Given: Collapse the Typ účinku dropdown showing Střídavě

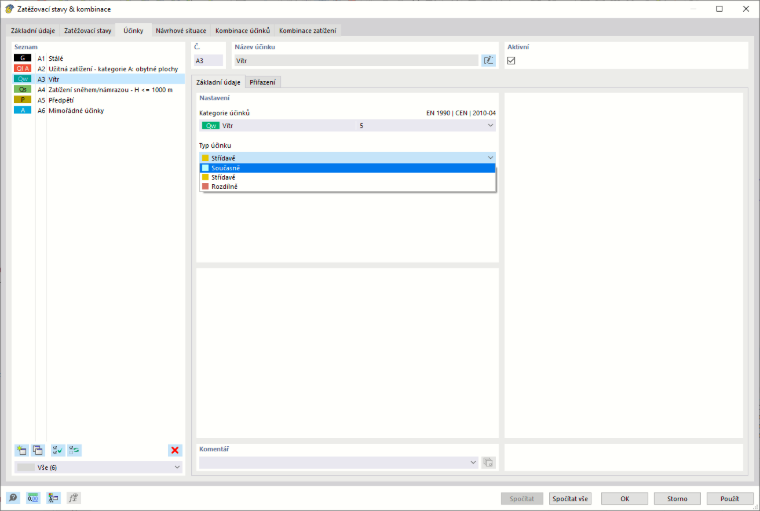Looking at the screenshot, I should (x=348, y=158).
